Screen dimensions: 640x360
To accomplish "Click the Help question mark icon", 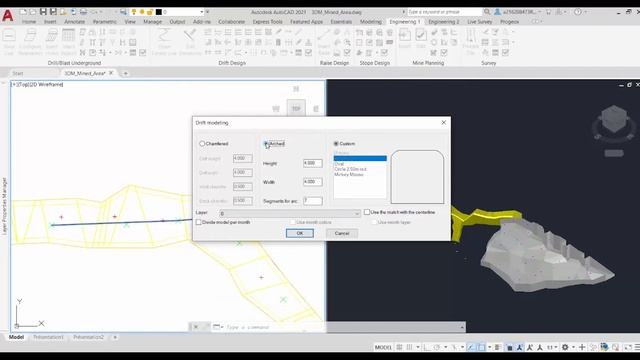I will (578, 12).
